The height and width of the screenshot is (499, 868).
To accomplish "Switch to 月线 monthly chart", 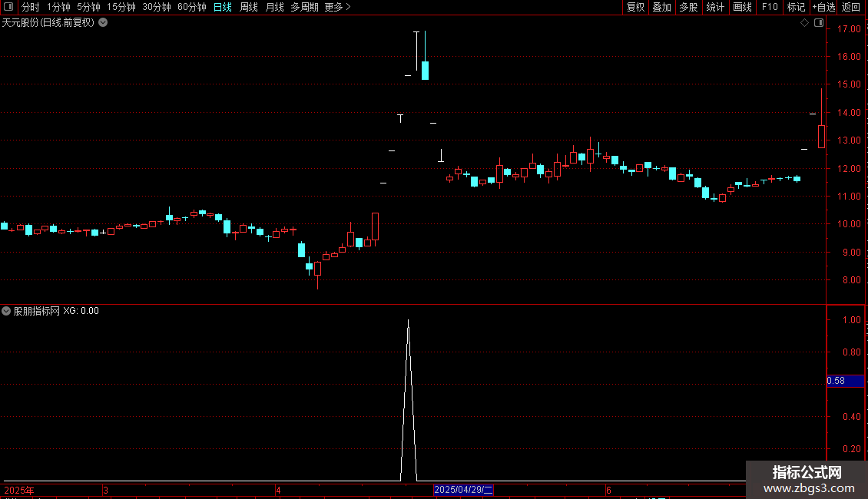I will point(274,7).
